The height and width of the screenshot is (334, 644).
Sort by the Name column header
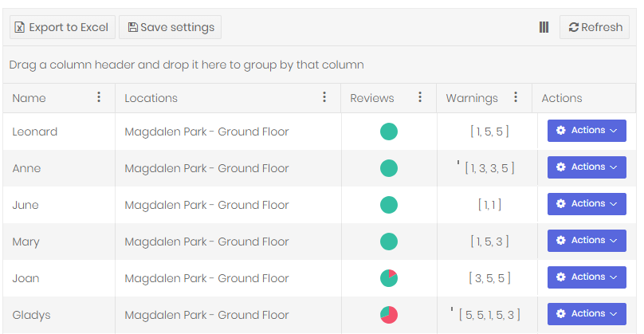coord(29,98)
